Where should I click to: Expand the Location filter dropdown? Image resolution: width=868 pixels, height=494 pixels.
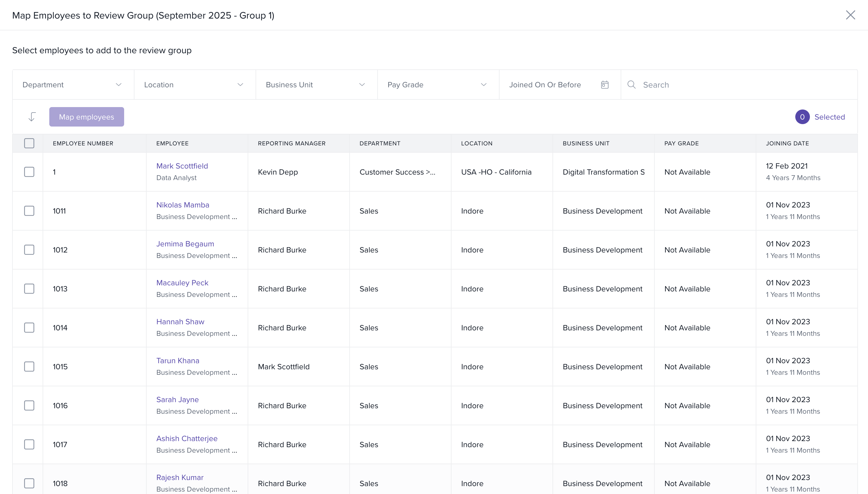click(194, 85)
